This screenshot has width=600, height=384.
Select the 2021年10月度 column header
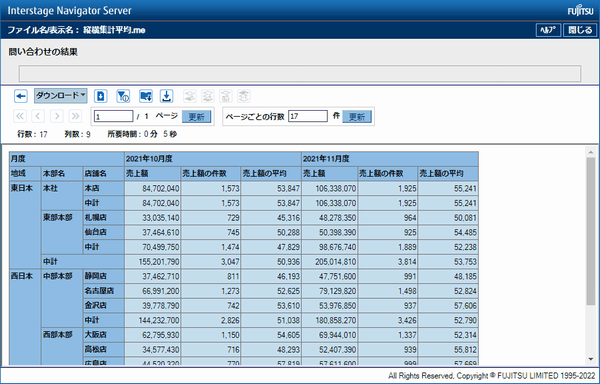coord(213,159)
